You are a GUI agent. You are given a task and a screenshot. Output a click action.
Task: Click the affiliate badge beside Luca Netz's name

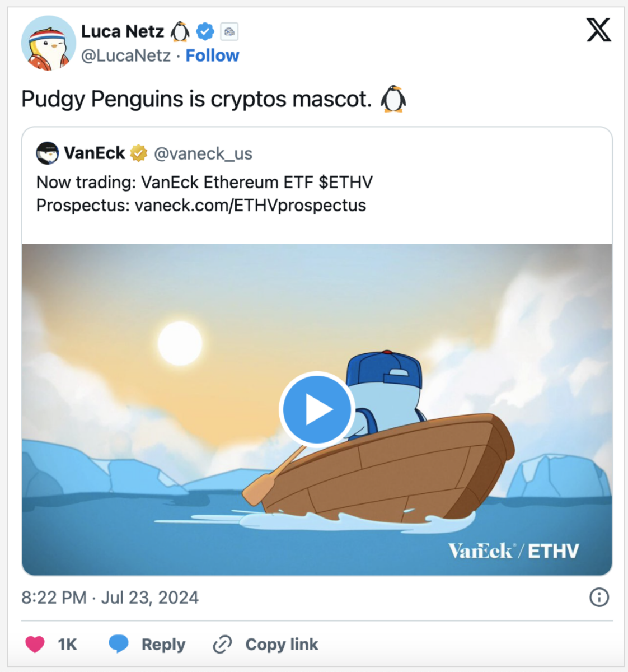point(229,32)
